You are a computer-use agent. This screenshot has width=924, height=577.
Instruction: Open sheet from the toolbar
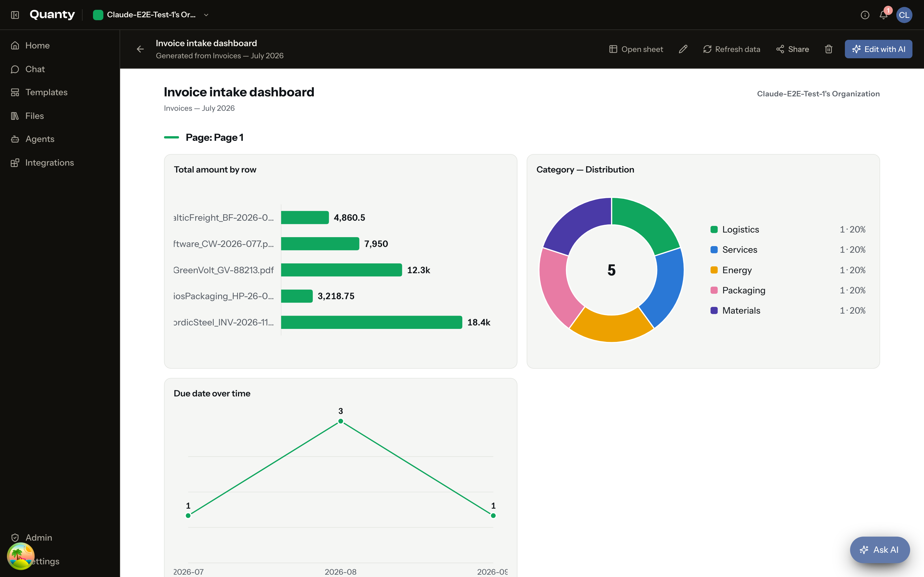[x=636, y=49]
